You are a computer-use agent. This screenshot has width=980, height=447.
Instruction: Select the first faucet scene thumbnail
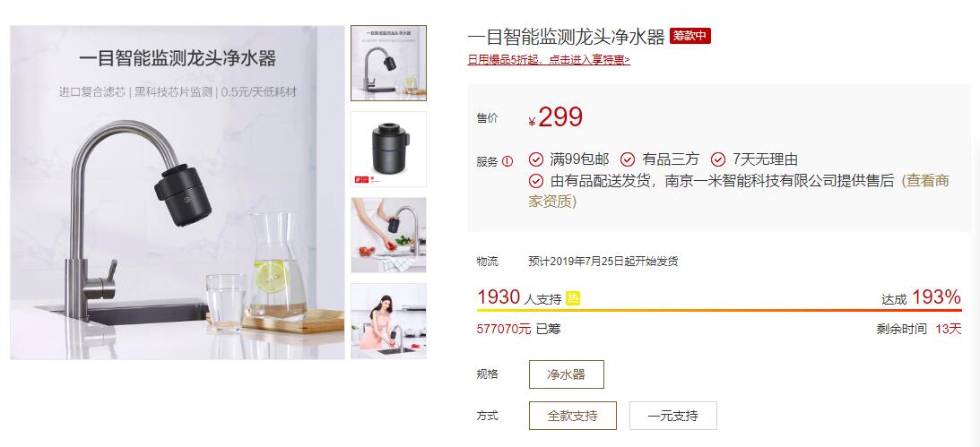[x=389, y=63]
